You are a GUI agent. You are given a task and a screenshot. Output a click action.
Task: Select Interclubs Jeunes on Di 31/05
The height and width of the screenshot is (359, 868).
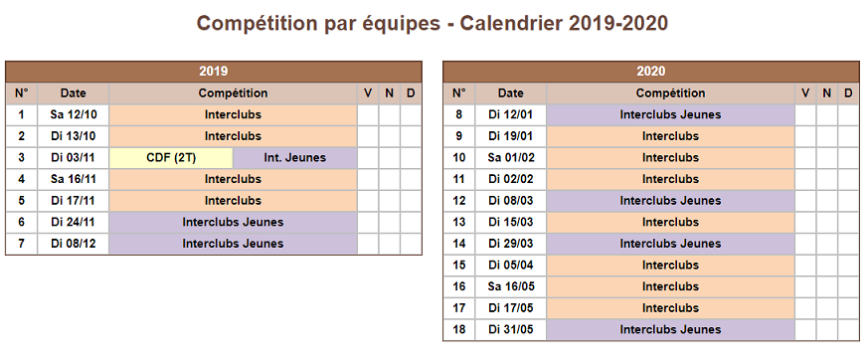(x=670, y=329)
